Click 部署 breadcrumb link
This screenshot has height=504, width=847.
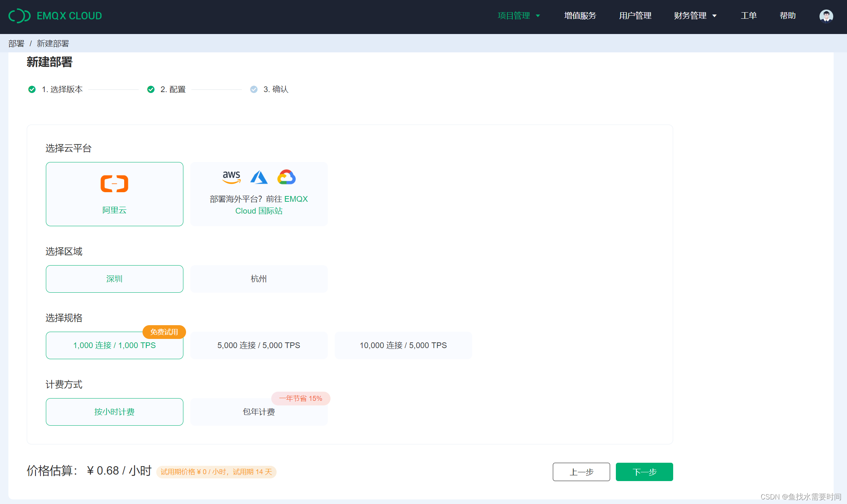point(16,44)
